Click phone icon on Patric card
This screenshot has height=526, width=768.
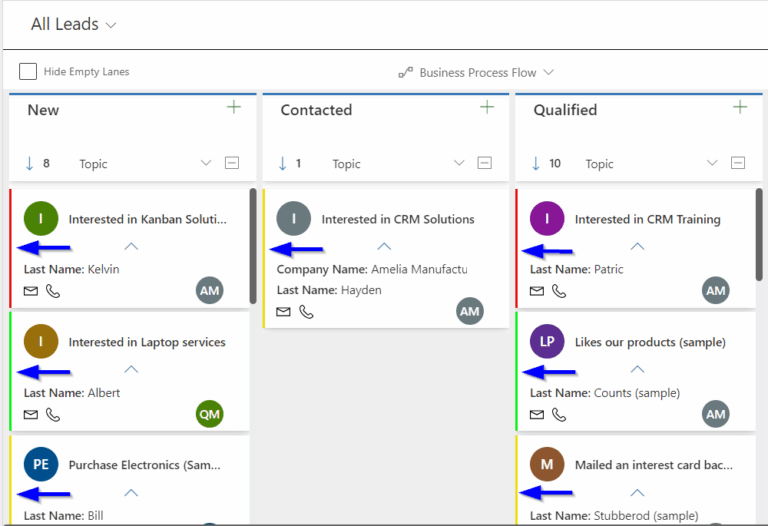pyautogui.click(x=559, y=291)
